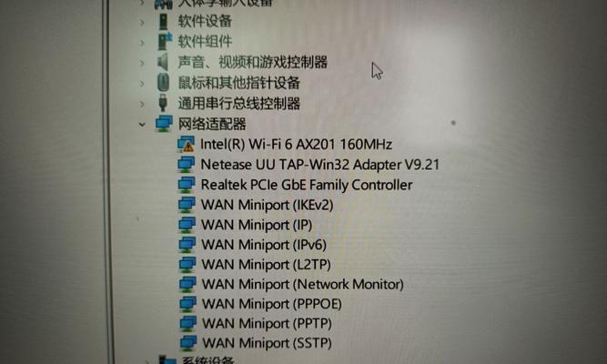Click the 通用串行总线控制器 USB icon

tap(164, 103)
